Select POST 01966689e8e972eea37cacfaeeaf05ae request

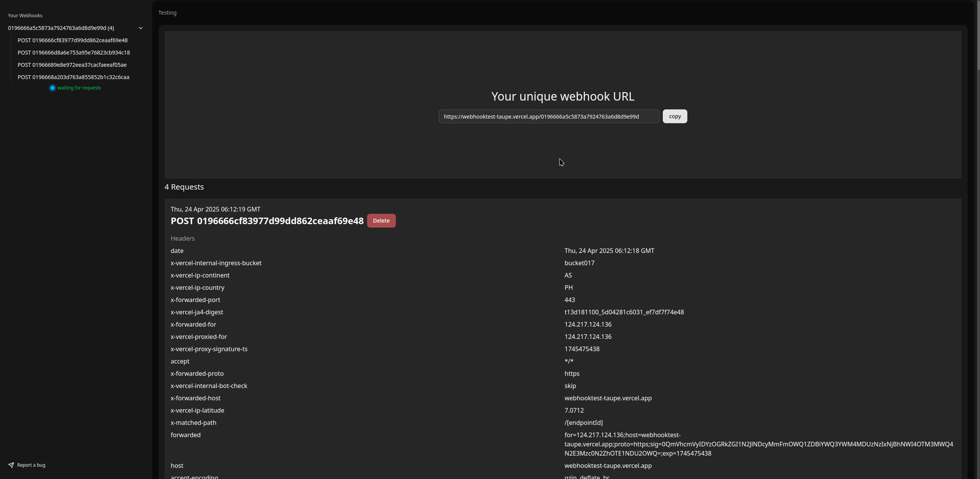pyautogui.click(x=72, y=65)
